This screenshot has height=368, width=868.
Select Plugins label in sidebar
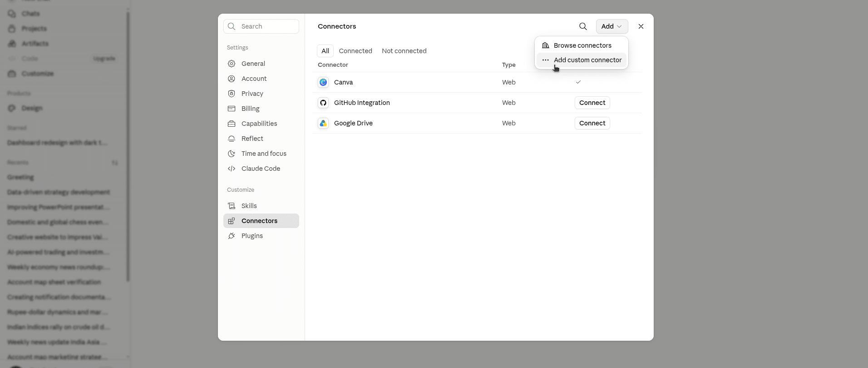coord(252,236)
